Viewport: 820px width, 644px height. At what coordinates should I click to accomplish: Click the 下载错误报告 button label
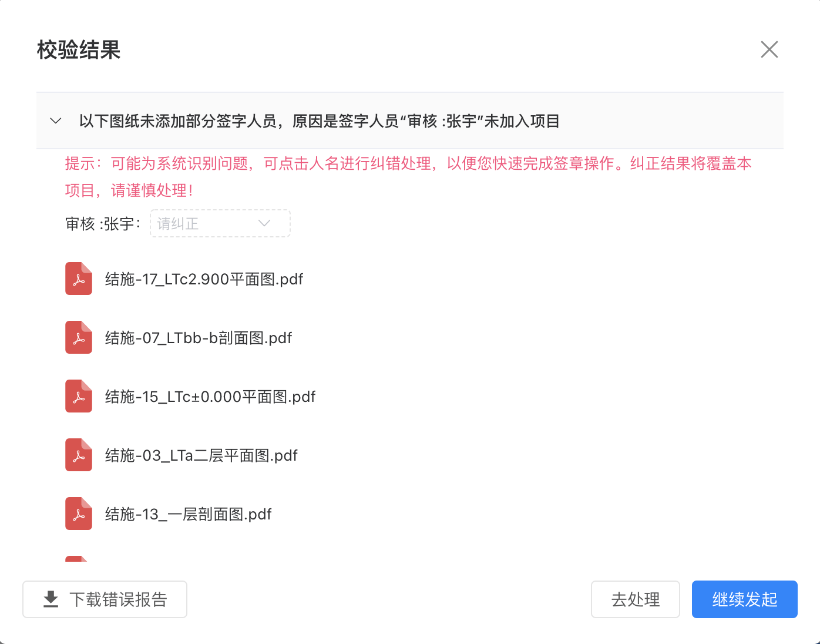pos(118,599)
